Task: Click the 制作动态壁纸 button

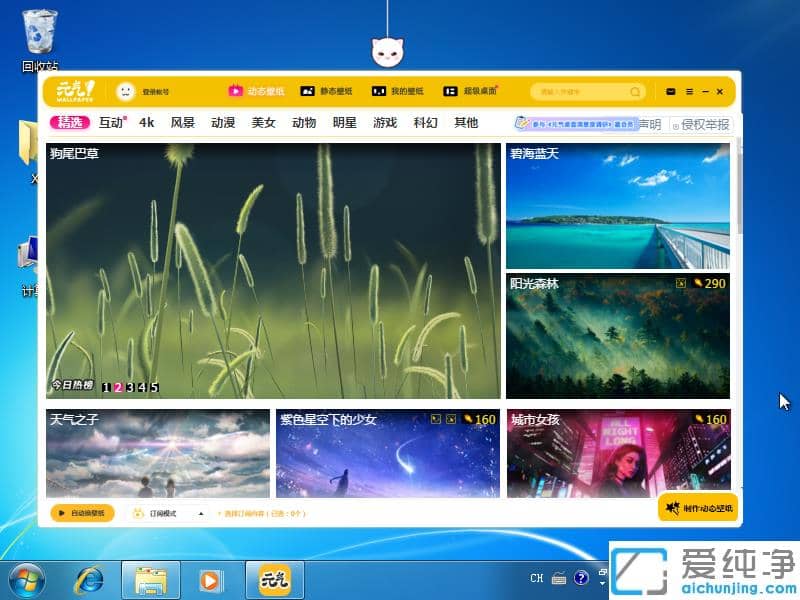Action: [x=699, y=508]
